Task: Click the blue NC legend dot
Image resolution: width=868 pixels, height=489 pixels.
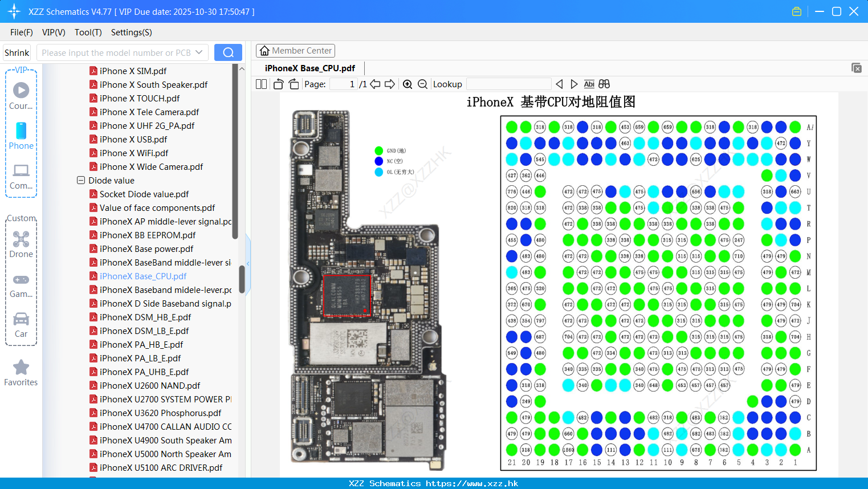Action: [x=379, y=161]
